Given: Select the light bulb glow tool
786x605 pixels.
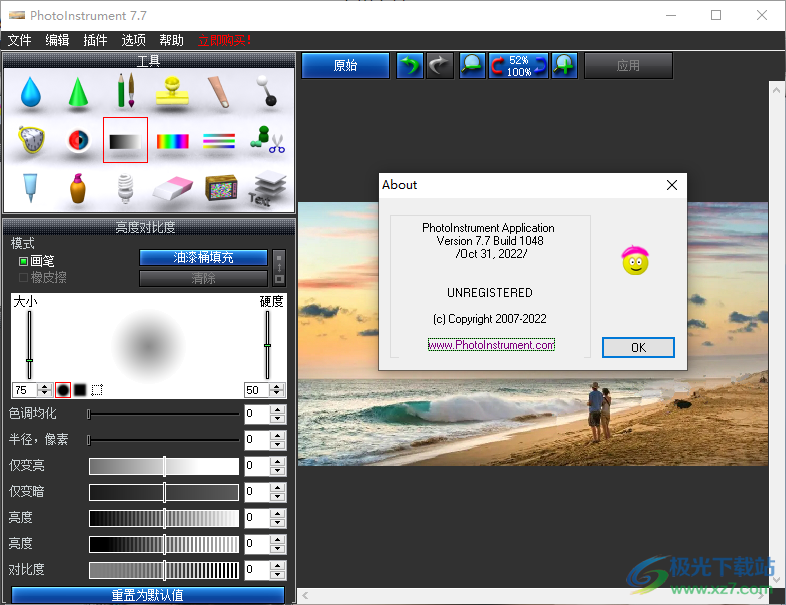Looking at the screenshot, I should (125, 188).
